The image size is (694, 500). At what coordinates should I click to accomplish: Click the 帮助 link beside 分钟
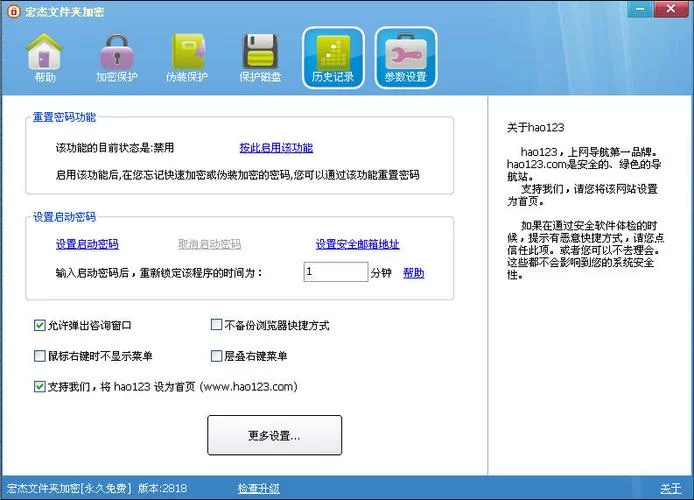click(413, 273)
